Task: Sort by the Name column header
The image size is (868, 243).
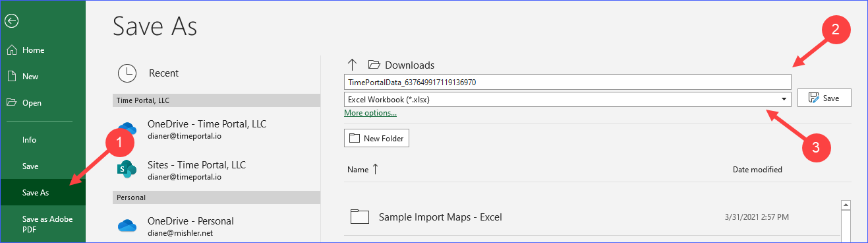Action: (358, 170)
